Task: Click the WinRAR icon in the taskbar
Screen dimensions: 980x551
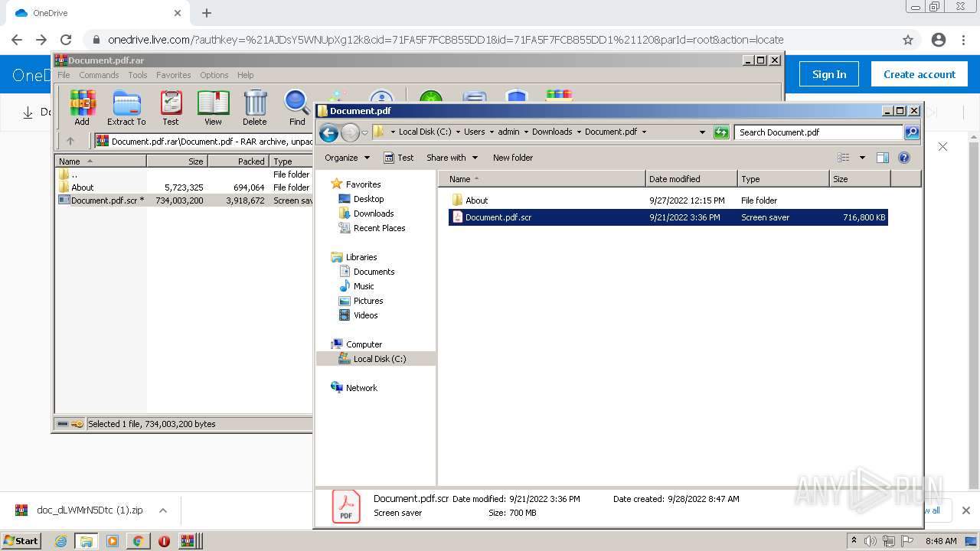Action: (x=189, y=541)
